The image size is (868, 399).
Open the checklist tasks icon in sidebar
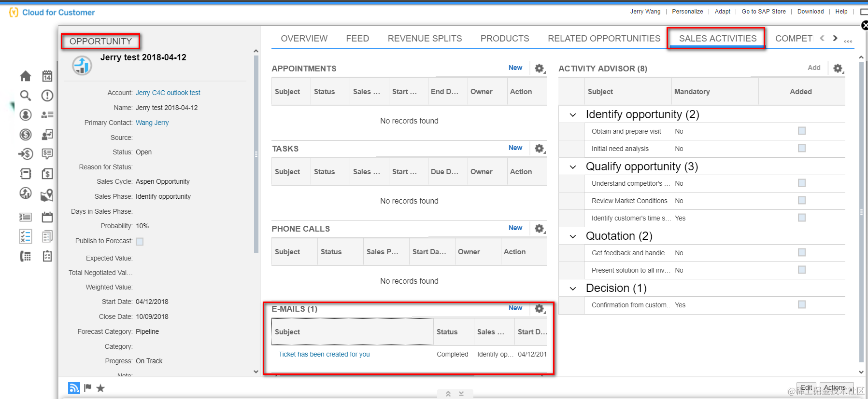click(26, 236)
